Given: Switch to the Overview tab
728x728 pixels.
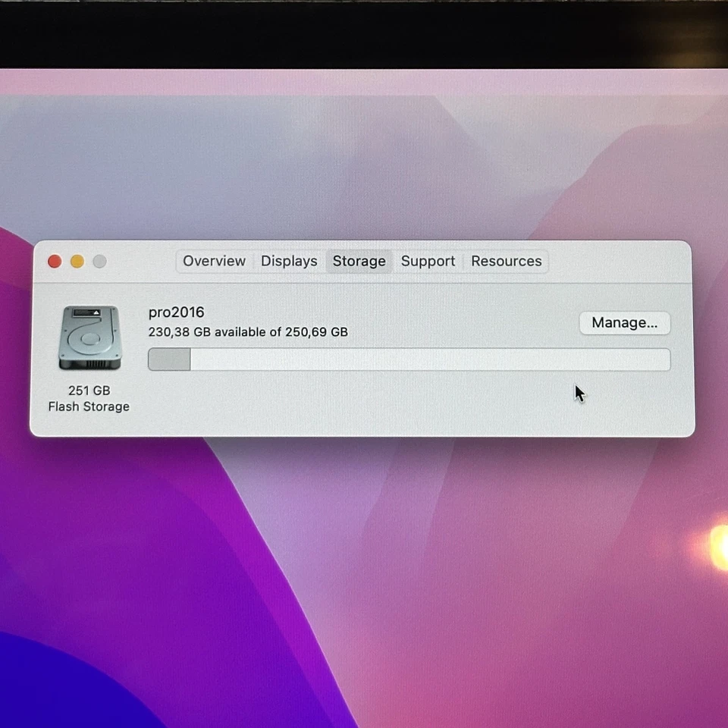Looking at the screenshot, I should 214,262.
